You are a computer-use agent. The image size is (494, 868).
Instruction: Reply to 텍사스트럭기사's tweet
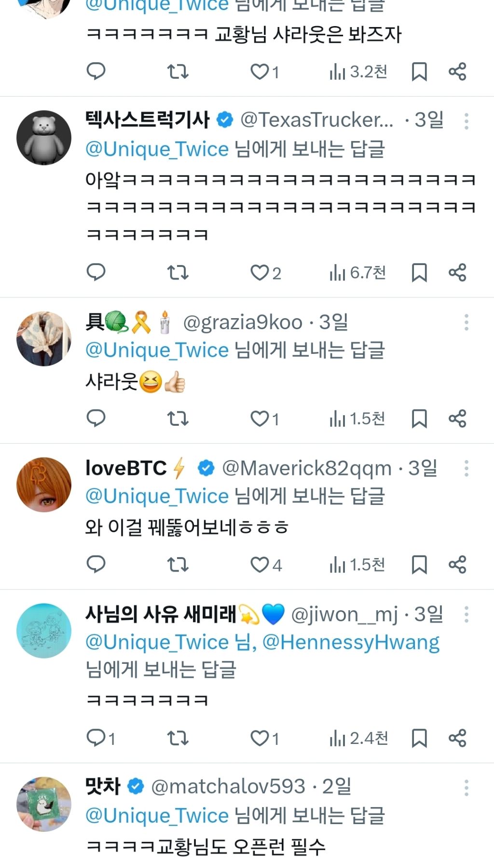pos(96,272)
